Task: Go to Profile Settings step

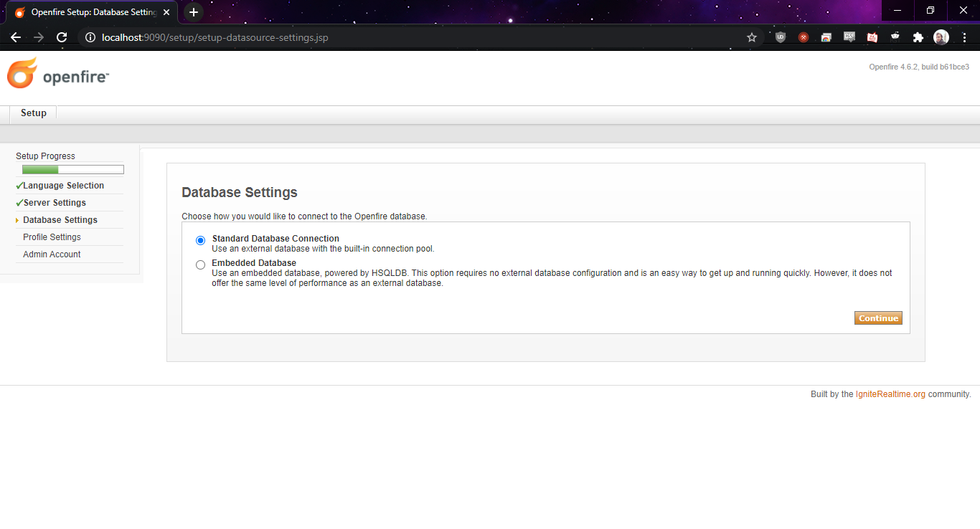Action: 52,237
